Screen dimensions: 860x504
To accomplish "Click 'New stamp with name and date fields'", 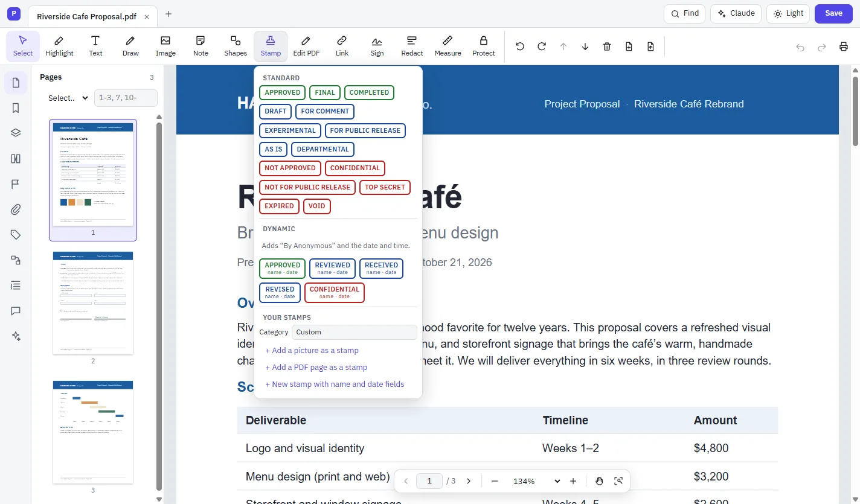I will pyautogui.click(x=335, y=384).
